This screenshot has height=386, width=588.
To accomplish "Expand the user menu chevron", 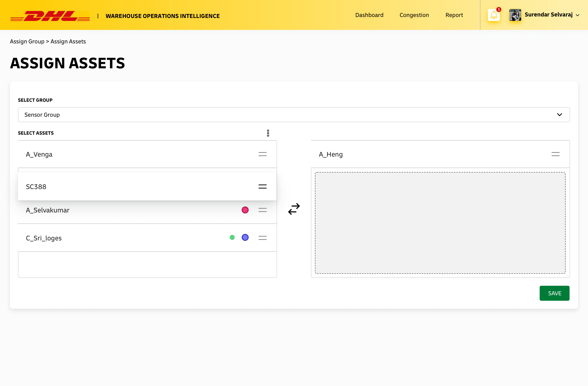I will [578, 15].
